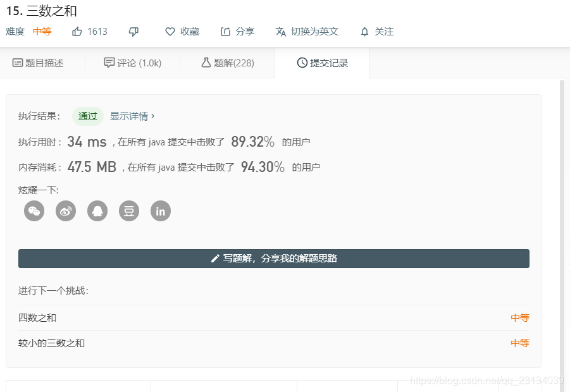The width and height of the screenshot is (570, 392).
Task: Click the 通过 status badge
Action: (x=88, y=116)
